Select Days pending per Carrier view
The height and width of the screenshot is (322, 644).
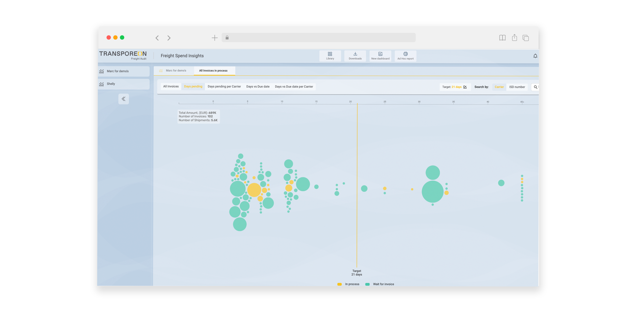click(x=224, y=87)
